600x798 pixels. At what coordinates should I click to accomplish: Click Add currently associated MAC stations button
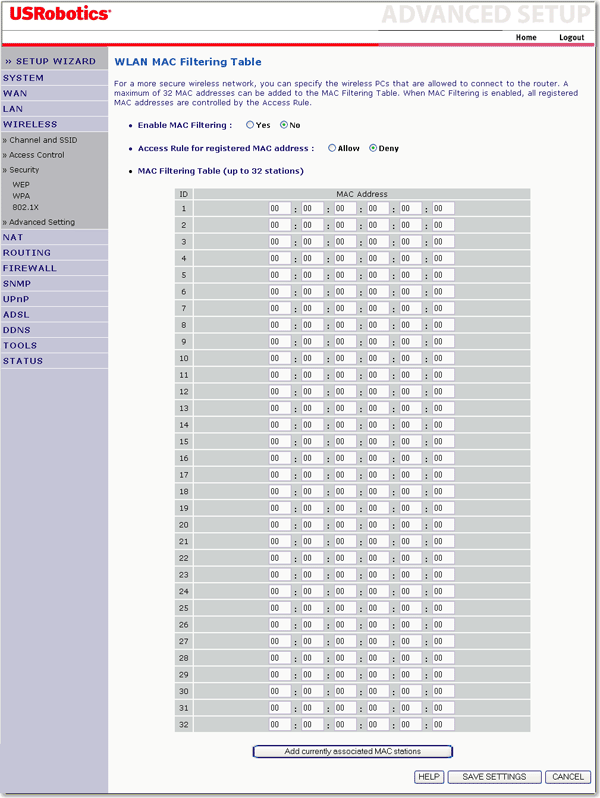[x=353, y=751]
